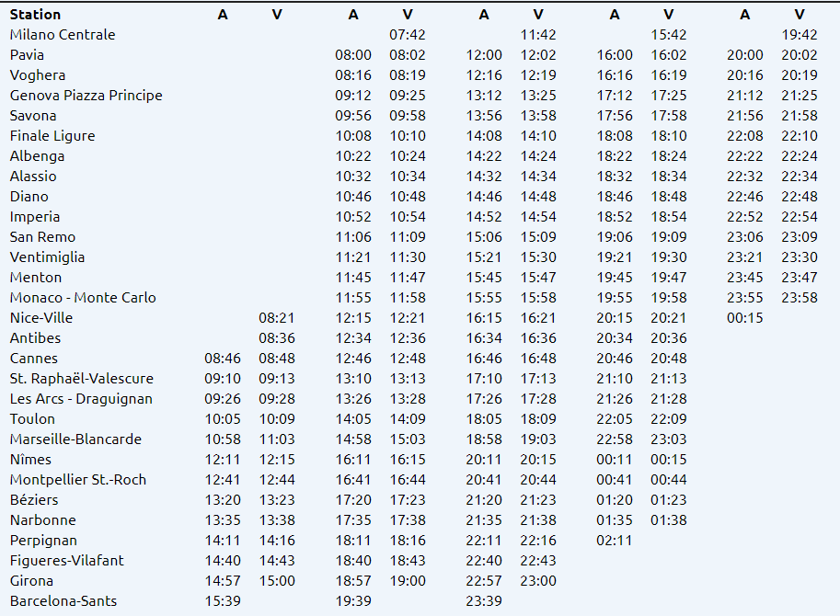Select the St. Raphaël-Valescure station

click(x=82, y=379)
